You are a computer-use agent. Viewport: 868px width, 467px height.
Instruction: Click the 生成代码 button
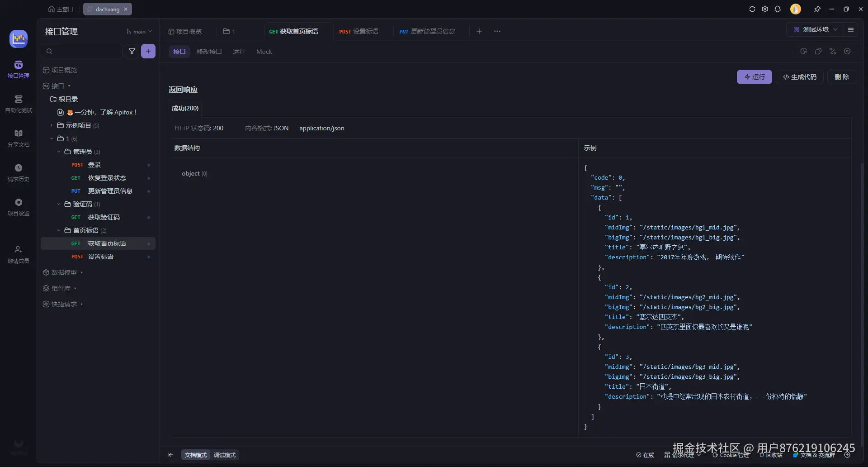[x=800, y=77]
